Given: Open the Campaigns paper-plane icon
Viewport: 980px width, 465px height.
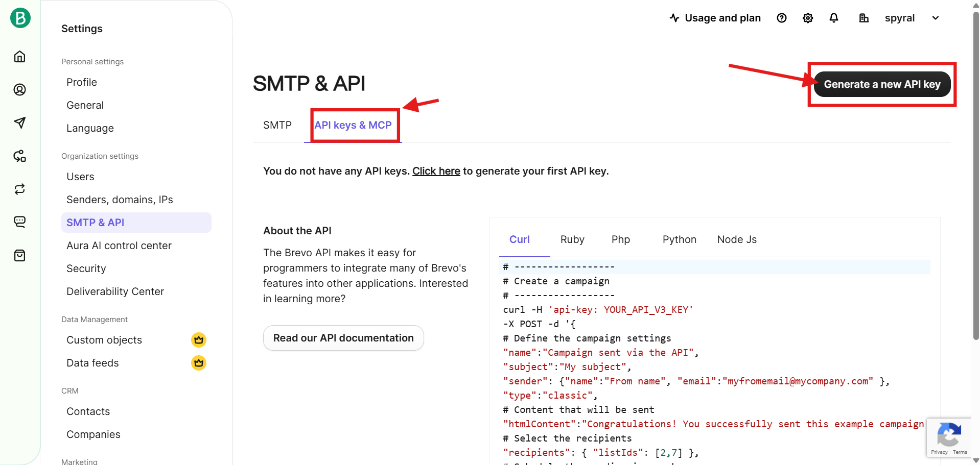Looking at the screenshot, I should 19,123.
